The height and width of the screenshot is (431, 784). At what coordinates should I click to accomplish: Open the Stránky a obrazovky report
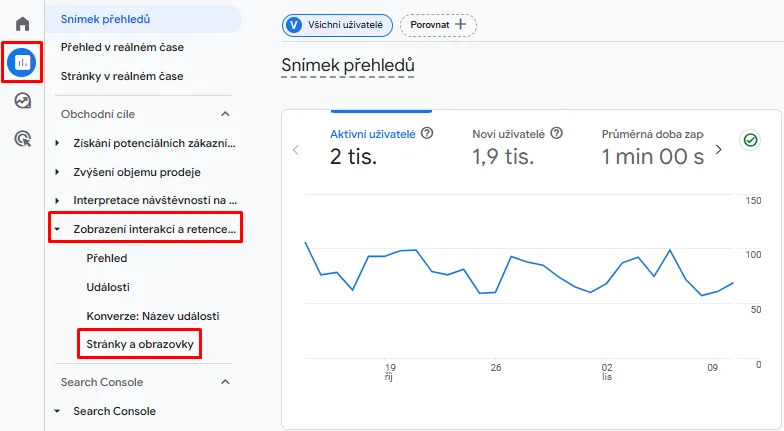(140, 344)
